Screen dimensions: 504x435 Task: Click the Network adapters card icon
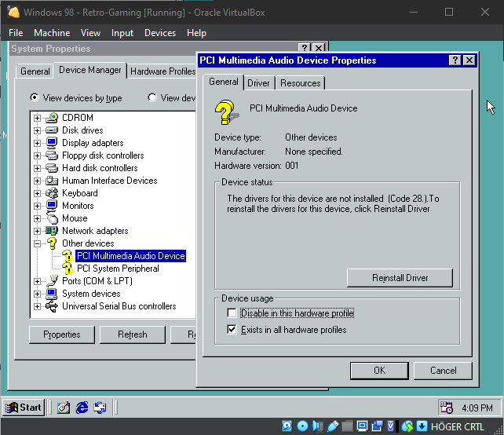point(52,231)
